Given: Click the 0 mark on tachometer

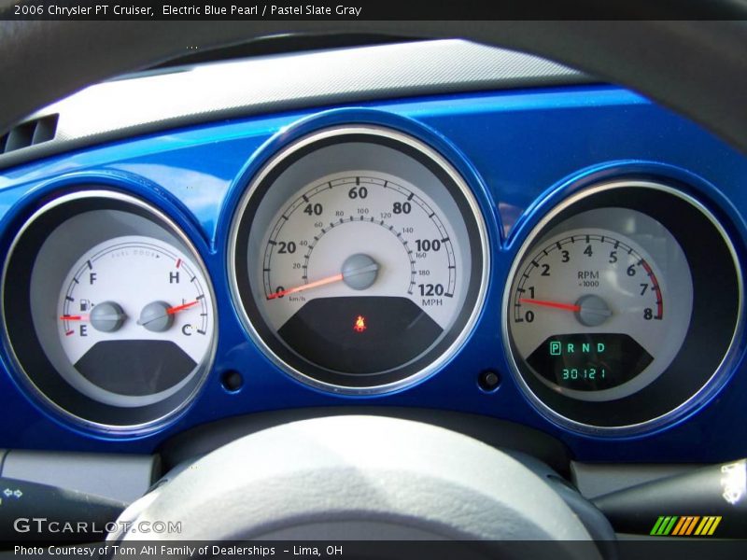Looking at the screenshot, I should (x=529, y=316).
